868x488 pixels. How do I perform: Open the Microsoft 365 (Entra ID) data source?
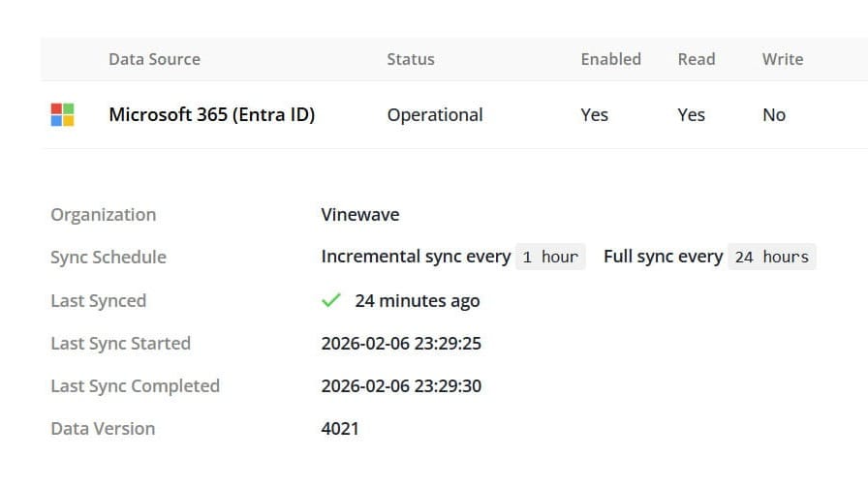(212, 114)
